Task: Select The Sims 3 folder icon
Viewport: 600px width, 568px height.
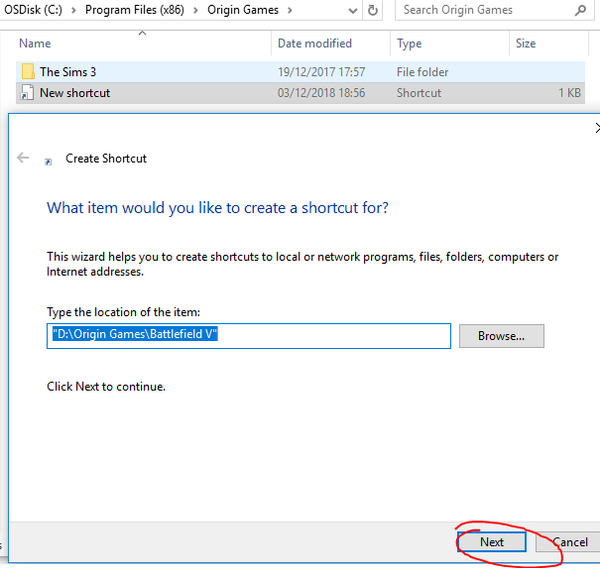Action: tap(28, 72)
